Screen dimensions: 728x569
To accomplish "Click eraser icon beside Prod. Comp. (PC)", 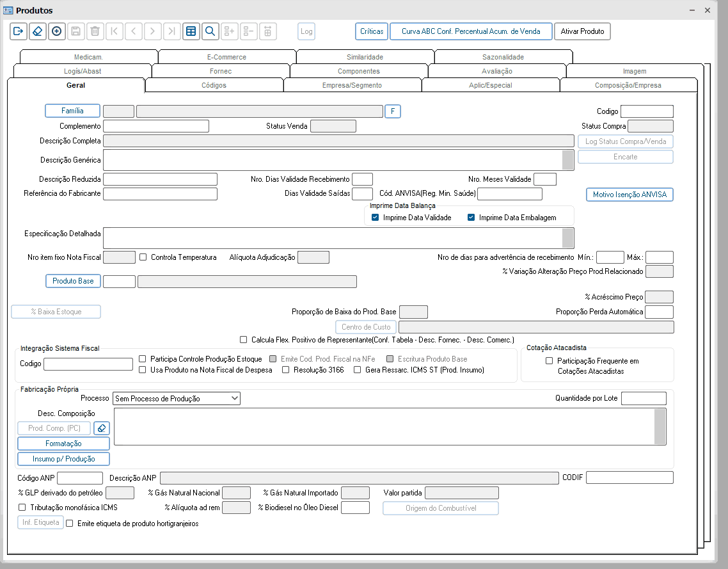I will (x=102, y=428).
